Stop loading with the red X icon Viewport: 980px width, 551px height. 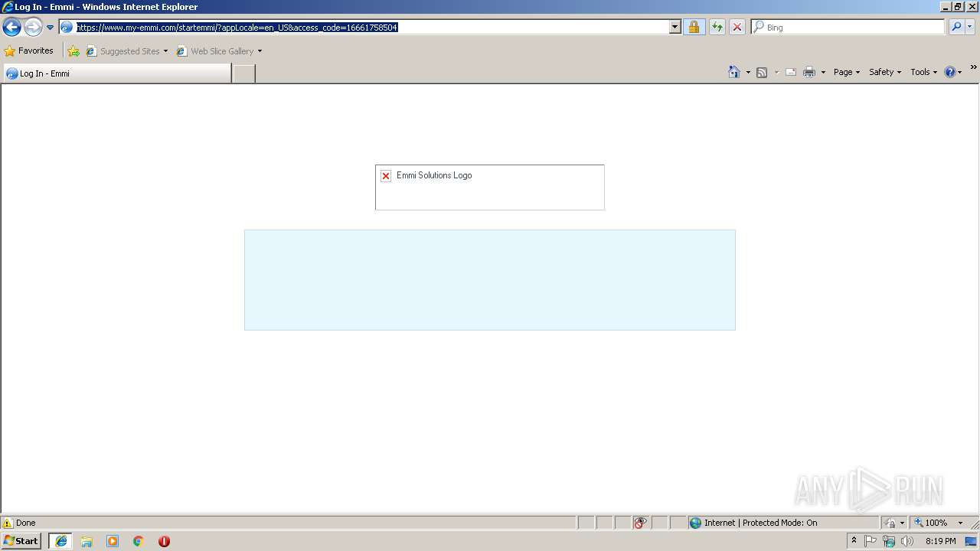coord(737,28)
